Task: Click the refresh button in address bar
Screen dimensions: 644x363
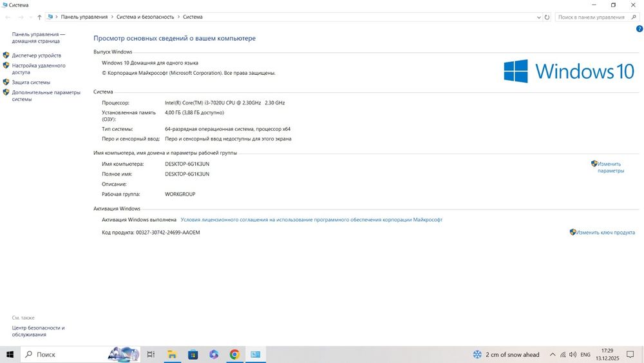Action: click(547, 17)
